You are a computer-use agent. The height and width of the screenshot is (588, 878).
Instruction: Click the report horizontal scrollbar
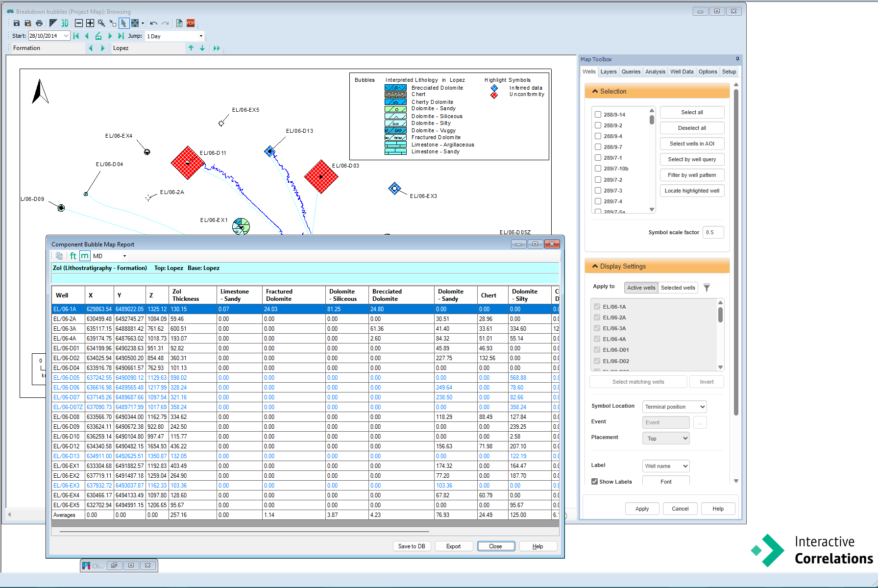click(x=244, y=531)
